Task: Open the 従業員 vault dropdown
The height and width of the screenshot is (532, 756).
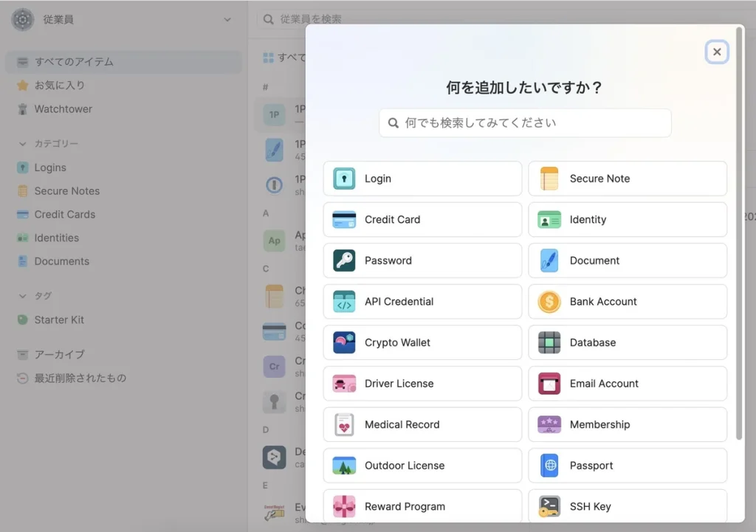Action: tap(227, 20)
